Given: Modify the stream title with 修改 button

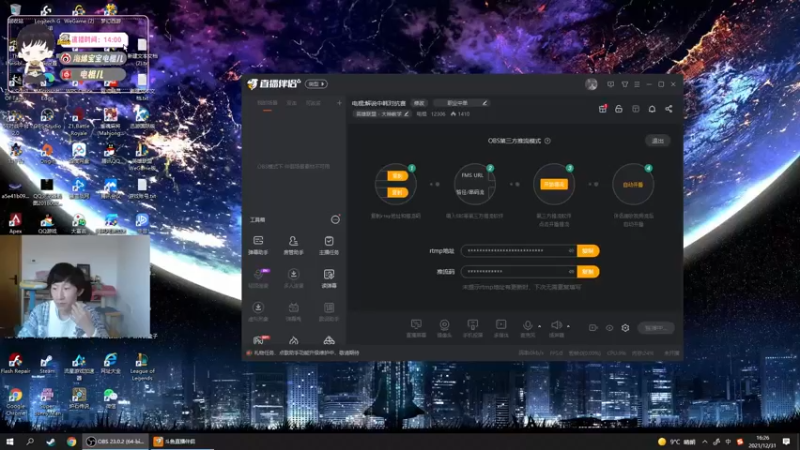Looking at the screenshot, I should [x=419, y=103].
